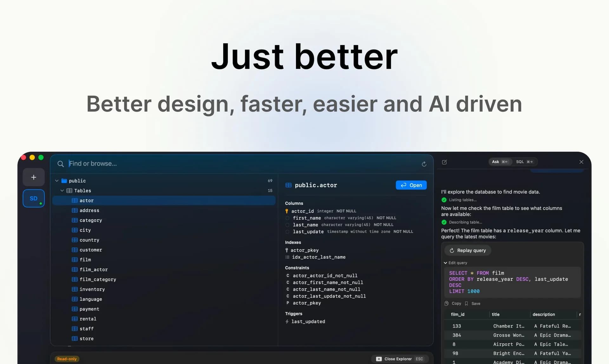
Task: Click the green check next to Describing table
Action: (x=444, y=222)
